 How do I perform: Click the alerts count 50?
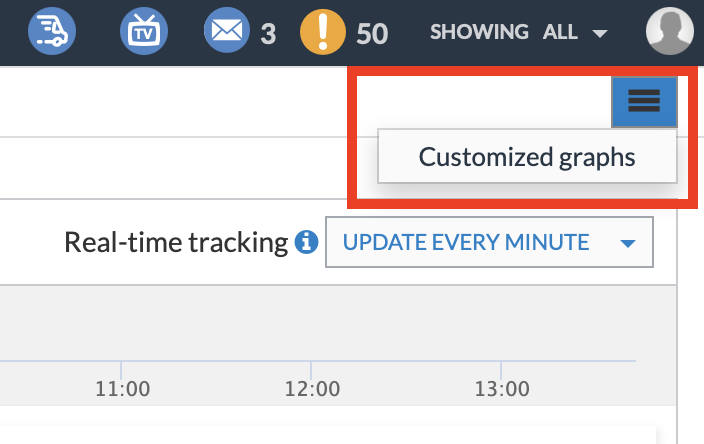(372, 33)
